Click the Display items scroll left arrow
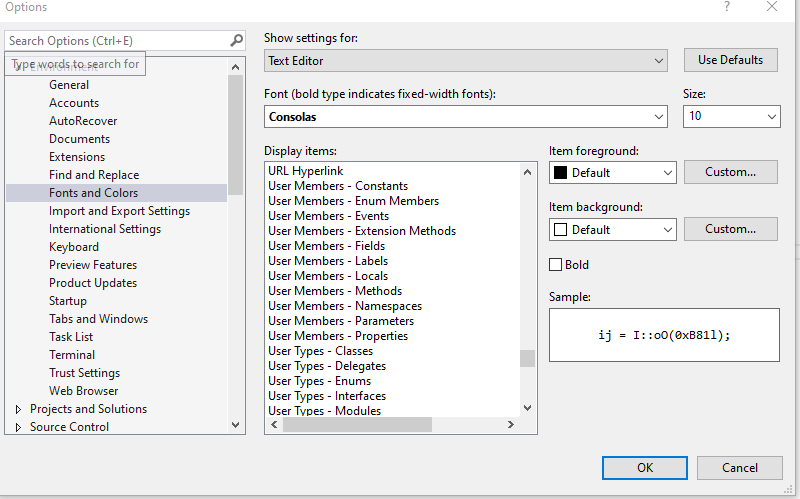Image resolution: width=800 pixels, height=499 pixels. 274,425
